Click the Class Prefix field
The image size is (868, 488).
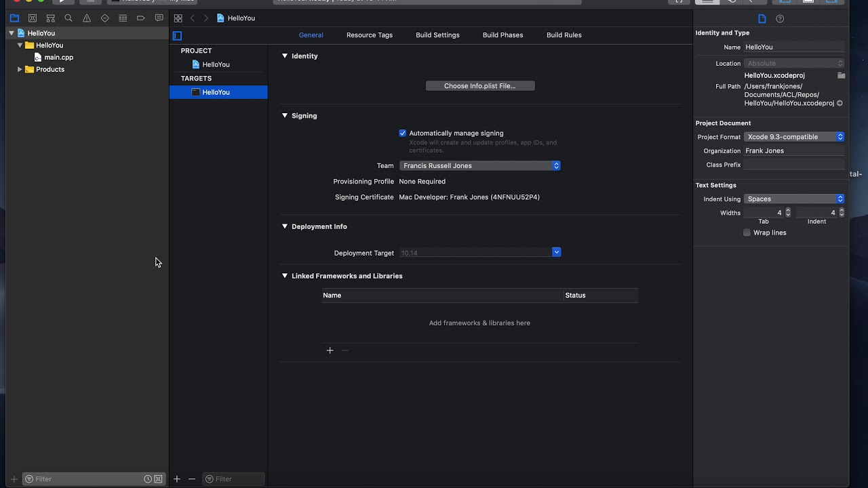tap(794, 165)
